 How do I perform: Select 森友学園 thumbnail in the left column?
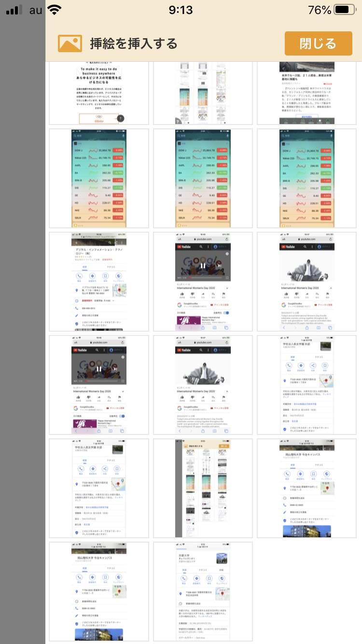pyautogui.click(x=99, y=488)
